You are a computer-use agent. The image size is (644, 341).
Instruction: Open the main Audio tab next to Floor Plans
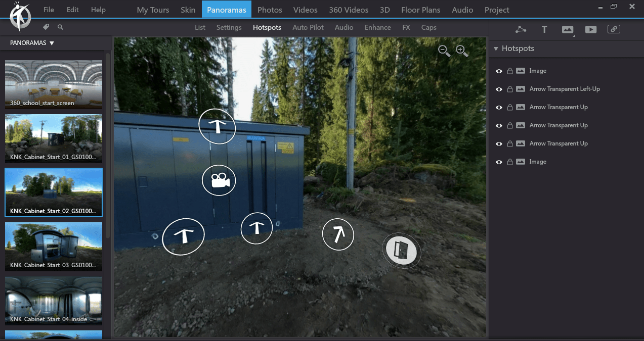click(x=462, y=10)
